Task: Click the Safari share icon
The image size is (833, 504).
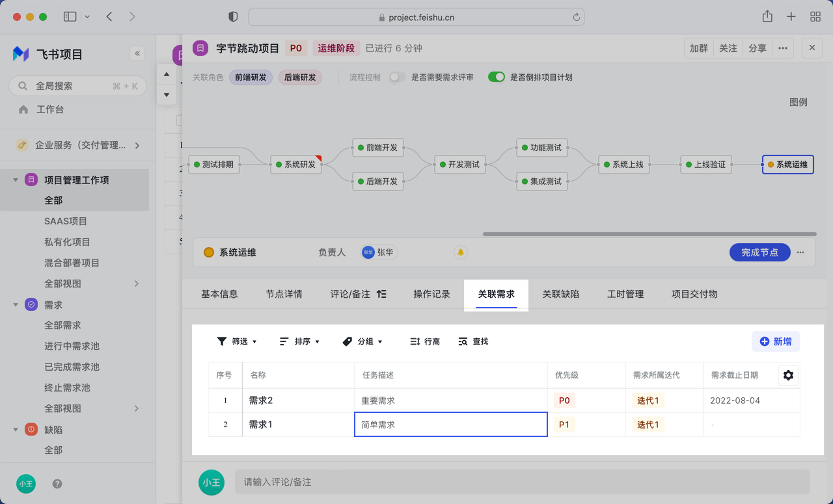Action: 767,17
